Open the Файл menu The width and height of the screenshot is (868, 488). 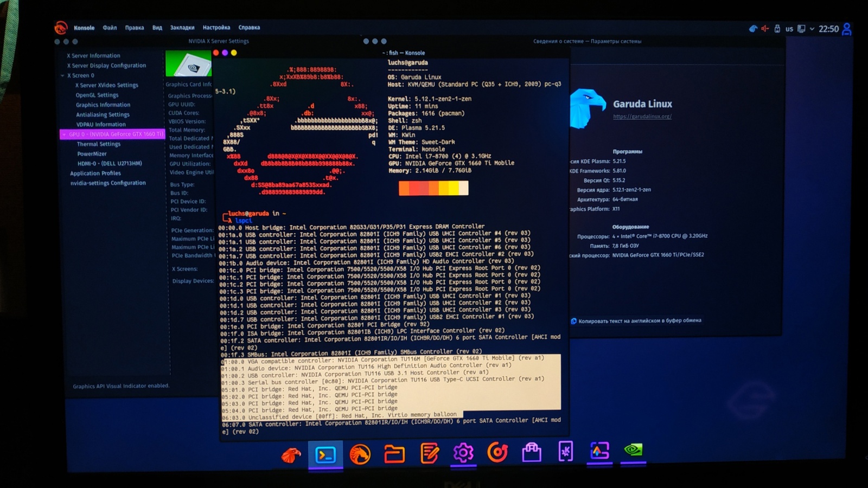pos(110,28)
